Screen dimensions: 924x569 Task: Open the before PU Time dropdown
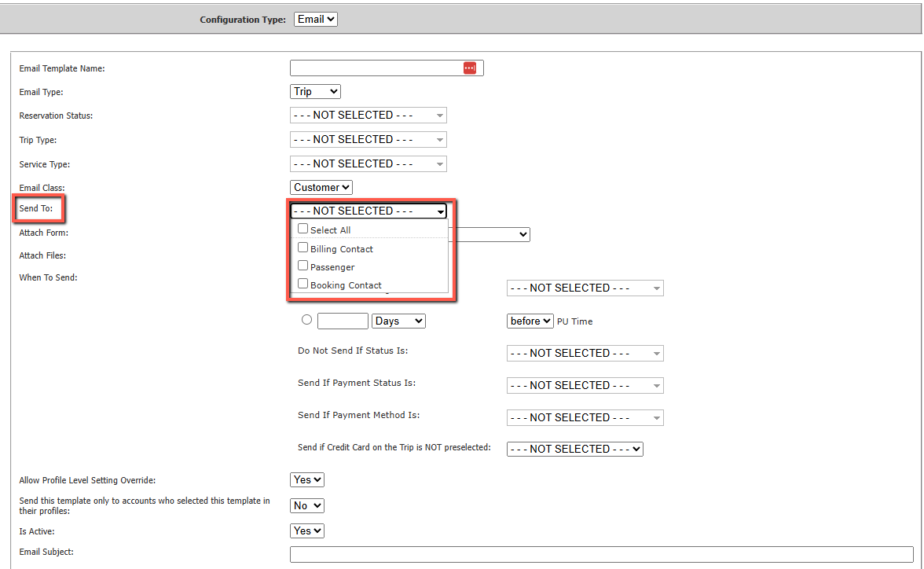click(530, 321)
